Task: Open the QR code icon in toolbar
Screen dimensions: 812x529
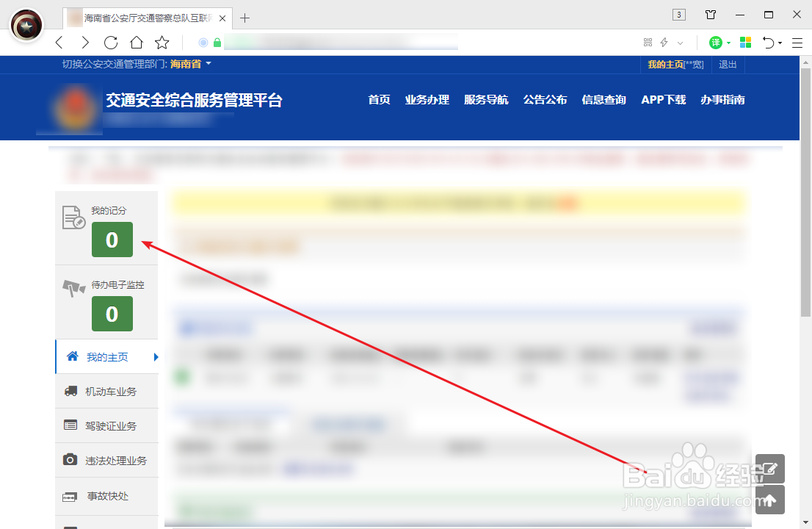Action: point(648,42)
